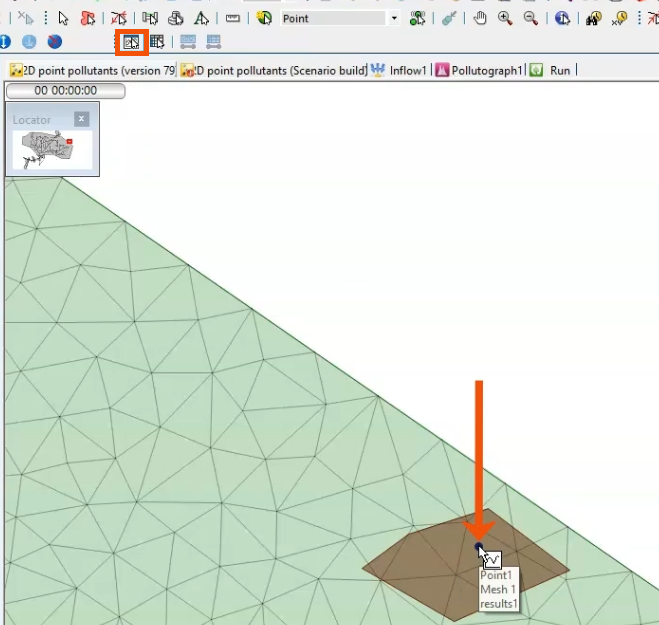This screenshot has height=625, width=659.
Task: Pick the red trace selection tool
Action: pos(119,18)
